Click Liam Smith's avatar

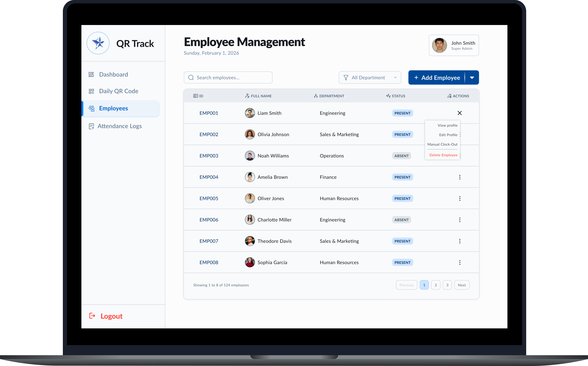250,113
